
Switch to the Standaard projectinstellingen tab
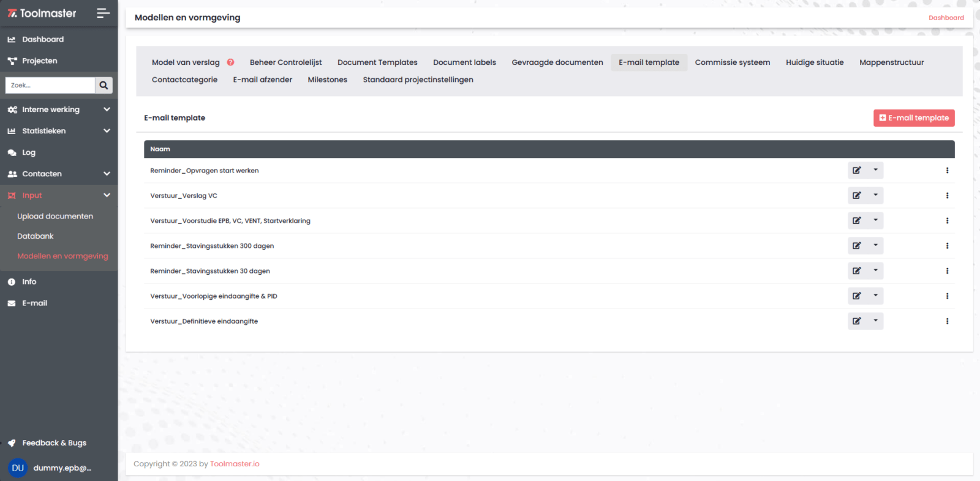(x=418, y=80)
